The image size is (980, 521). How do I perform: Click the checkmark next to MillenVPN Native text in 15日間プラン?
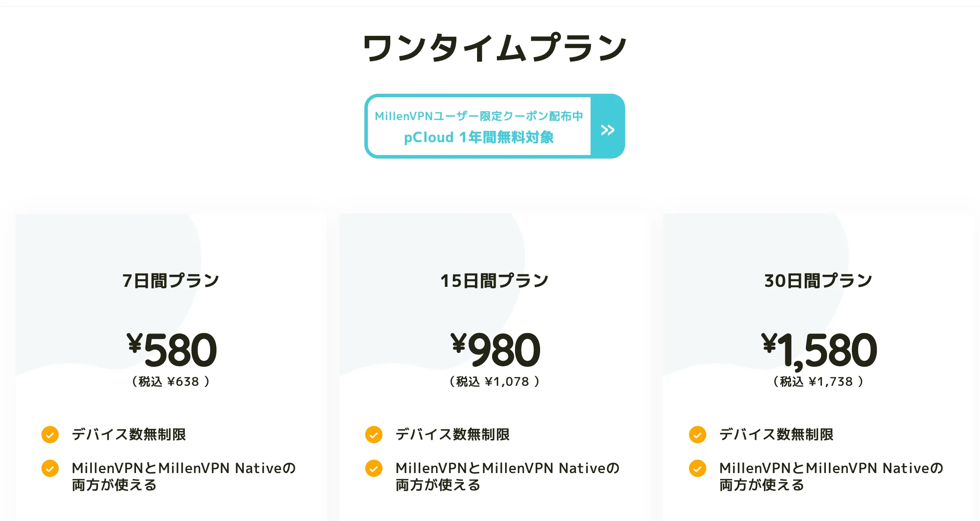[x=374, y=468]
